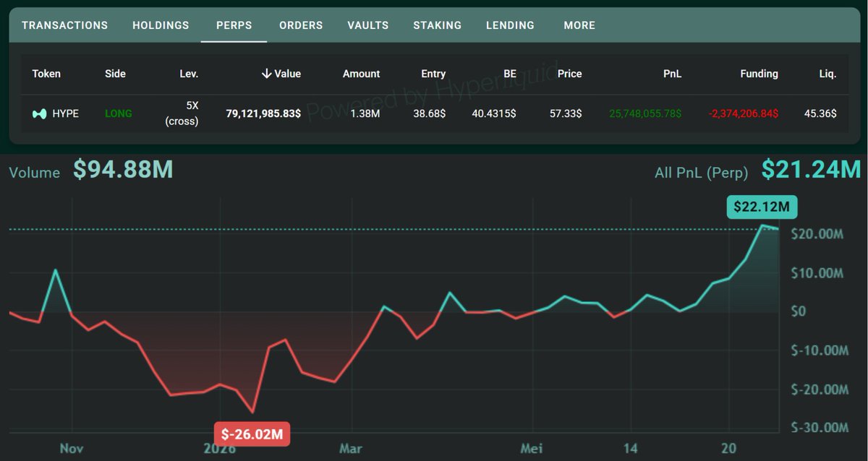Switch to the LENDING tab
The height and width of the screenshot is (461, 868).
point(510,25)
